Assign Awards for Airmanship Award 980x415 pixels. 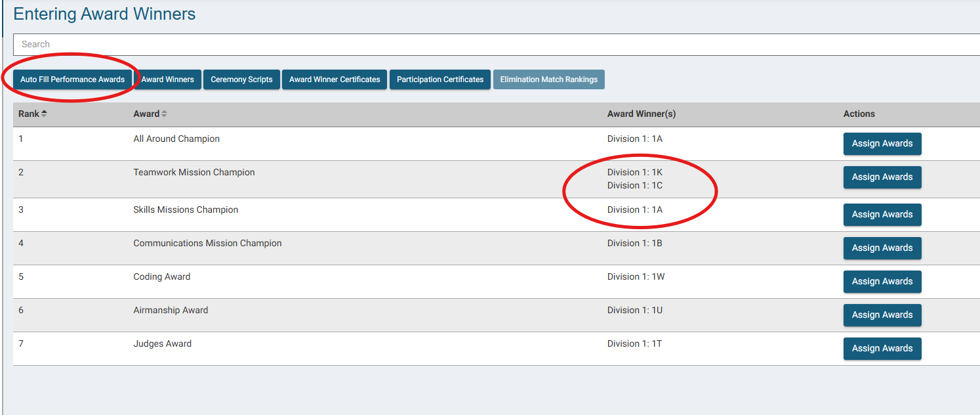[882, 315]
